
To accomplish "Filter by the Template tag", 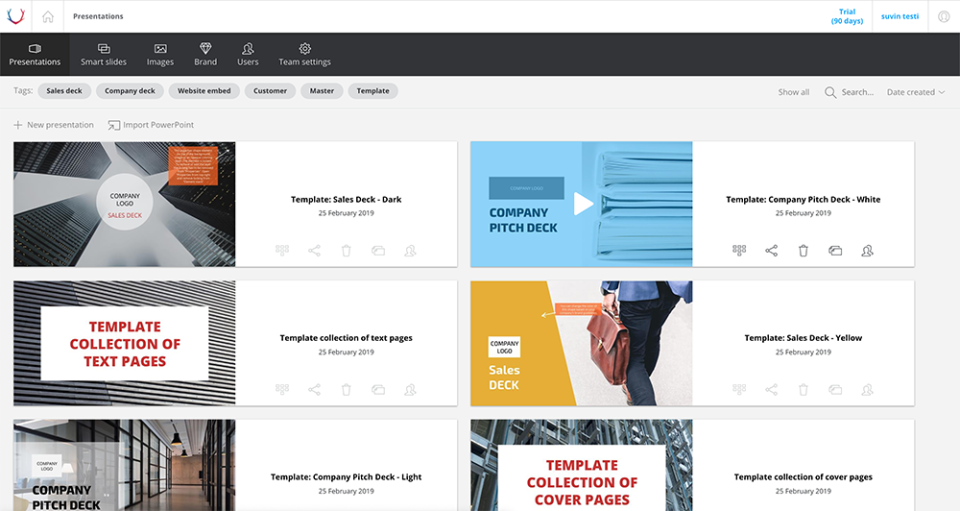I will [373, 91].
